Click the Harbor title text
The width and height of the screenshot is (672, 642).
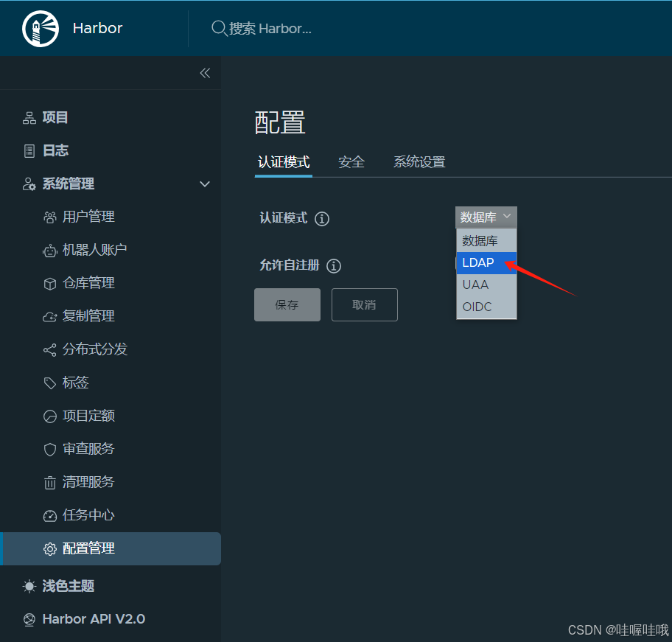point(98,29)
